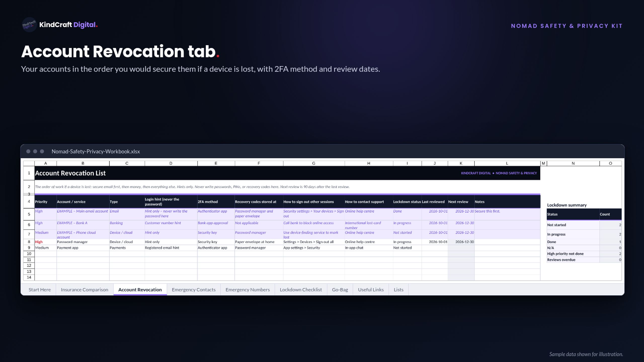Select the 'Payment app' cell
Image resolution: width=644 pixels, height=362 pixels.
click(x=83, y=248)
